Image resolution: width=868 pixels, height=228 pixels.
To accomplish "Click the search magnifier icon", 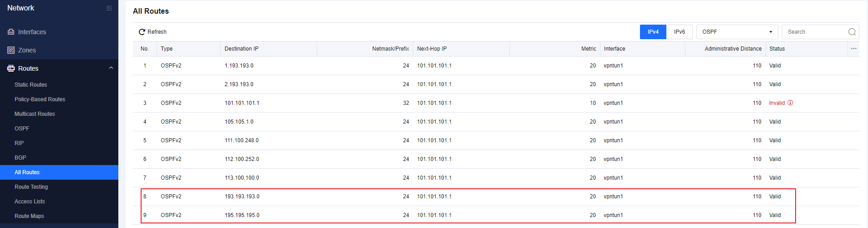I will tap(852, 32).
